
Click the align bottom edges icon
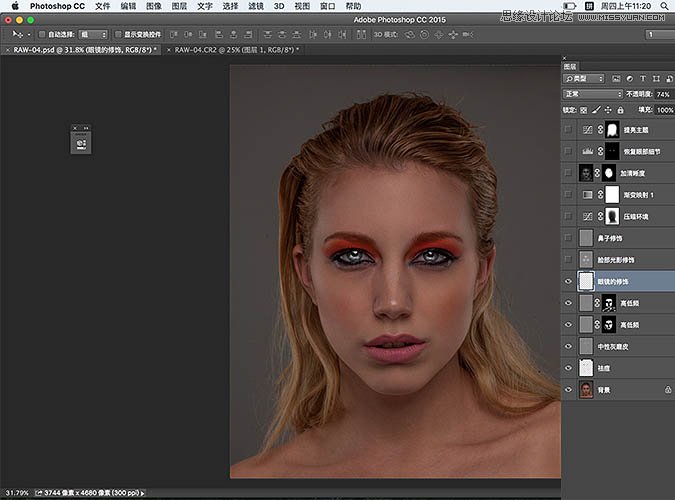[203, 34]
